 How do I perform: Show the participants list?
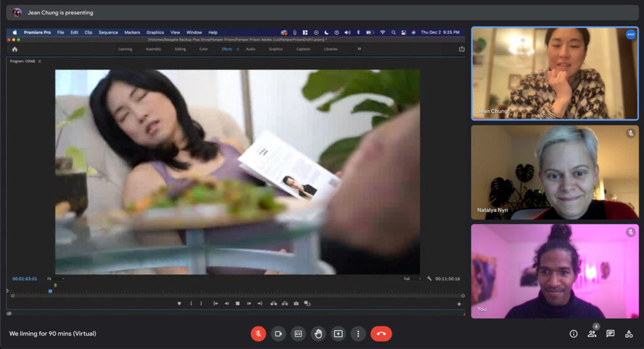(592, 334)
